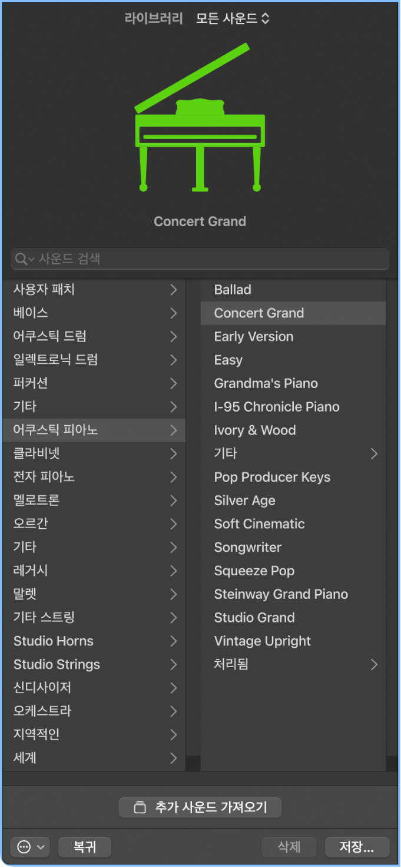Screen dimensions: 401x868
Task: Open the 모든 사운드 popup menu
Action: (233, 19)
